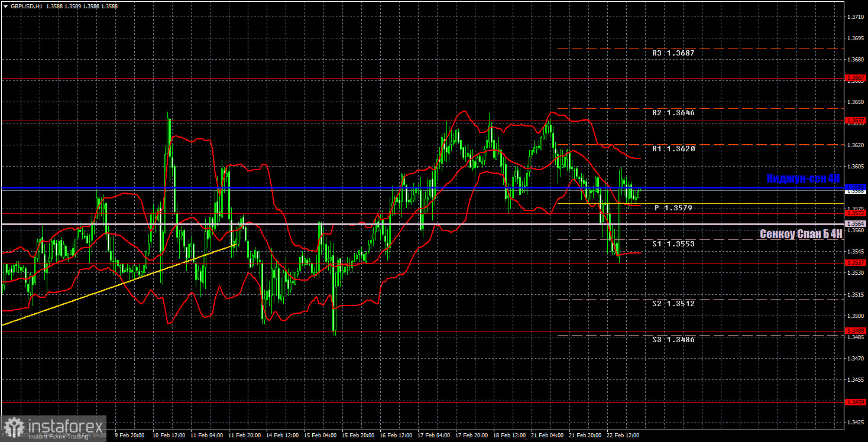Select the R2 1.3646 pivot label
Image resolution: width=868 pixels, height=442 pixels.
click(673, 113)
